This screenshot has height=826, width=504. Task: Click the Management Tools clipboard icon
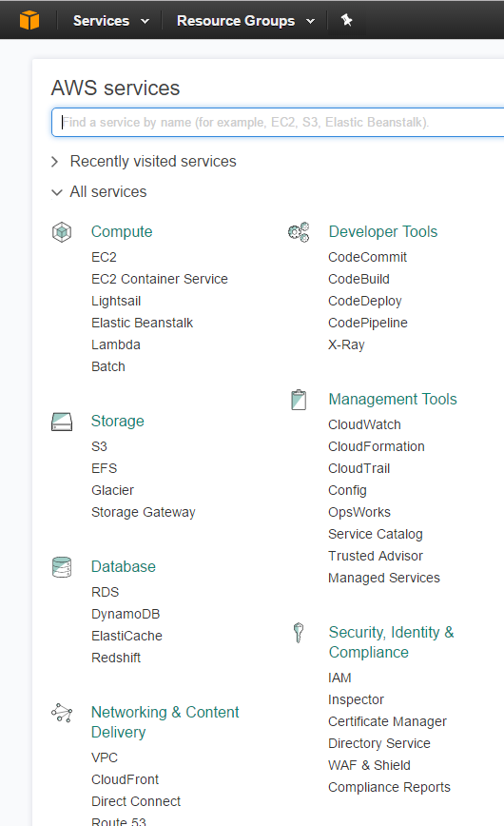pyautogui.click(x=299, y=400)
